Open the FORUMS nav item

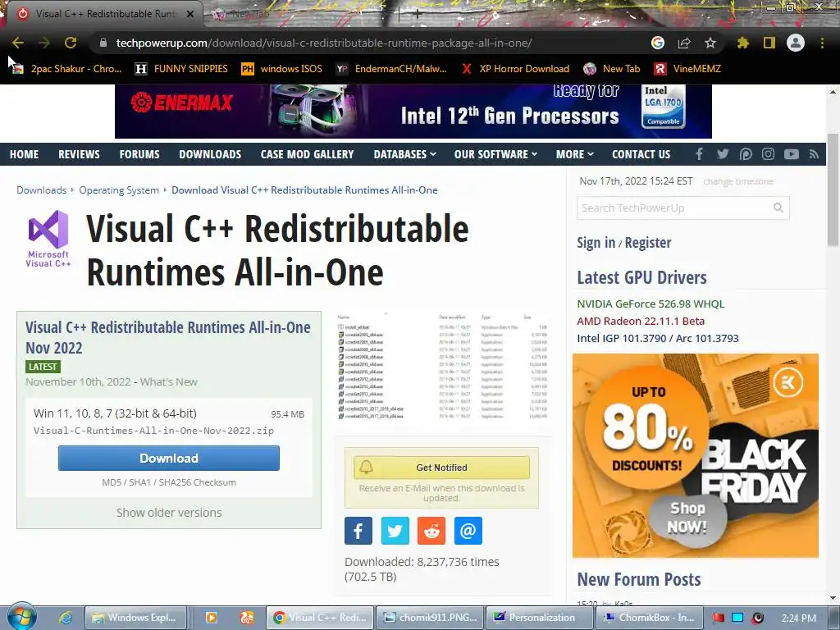[x=139, y=154]
